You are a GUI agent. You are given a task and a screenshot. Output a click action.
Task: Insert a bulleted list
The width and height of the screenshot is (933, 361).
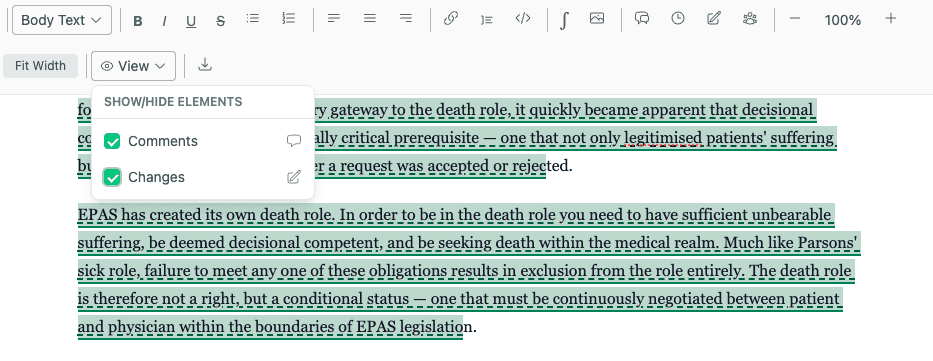tap(253, 18)
